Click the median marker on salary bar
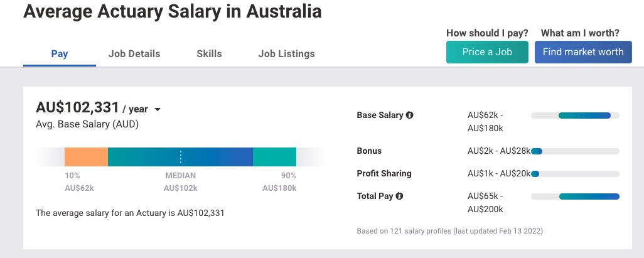Viewport: 644px width, 258px height. pos(181,156)
